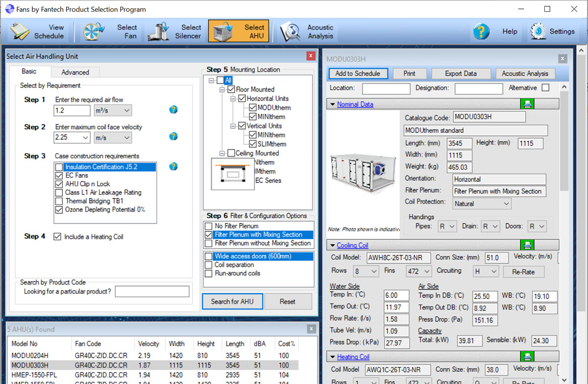588x384 pixels.
Task: Open the Select Fan tool
Action: click(x=110, y=31)
